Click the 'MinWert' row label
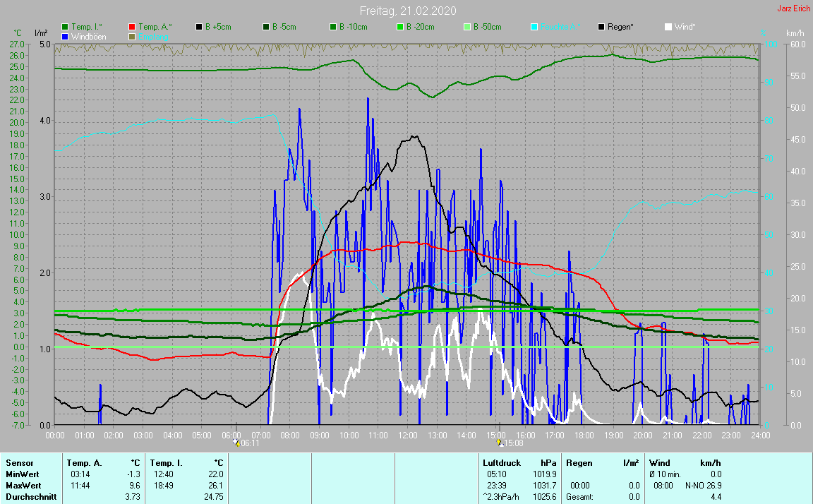The image size is (813, 504). pos(23,474)
